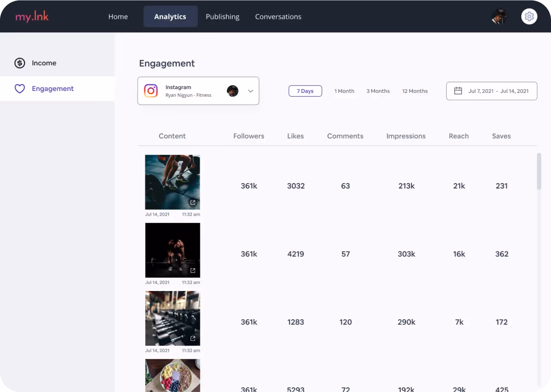Open external link icon on dark deadlift post
551x392 pixels.
point(193,271)
